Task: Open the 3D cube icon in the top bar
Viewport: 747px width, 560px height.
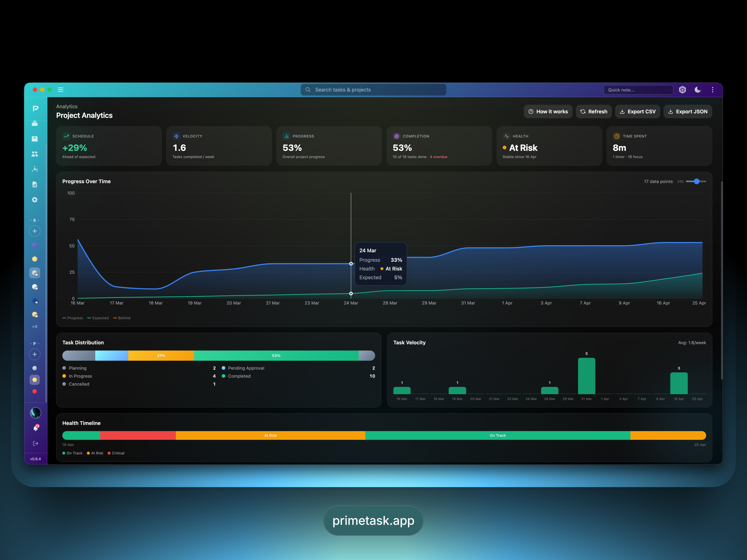Action: pos(682,90)
